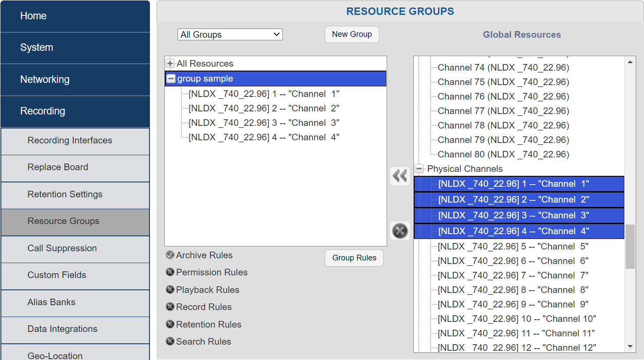Select Channel 77 in Global Resources

point(503,111)
